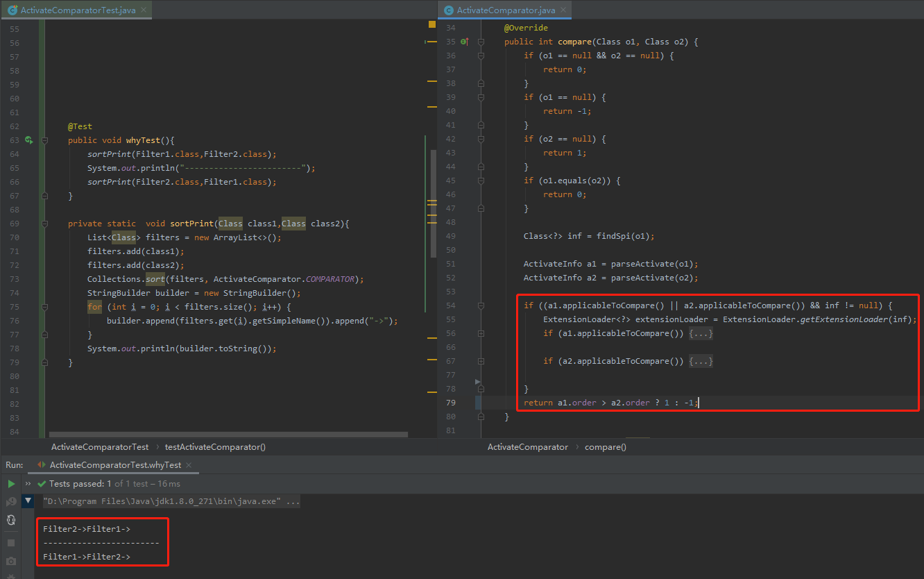Collapse the if block fold at line 36
The image size is (924, 579).
[481, 56]
